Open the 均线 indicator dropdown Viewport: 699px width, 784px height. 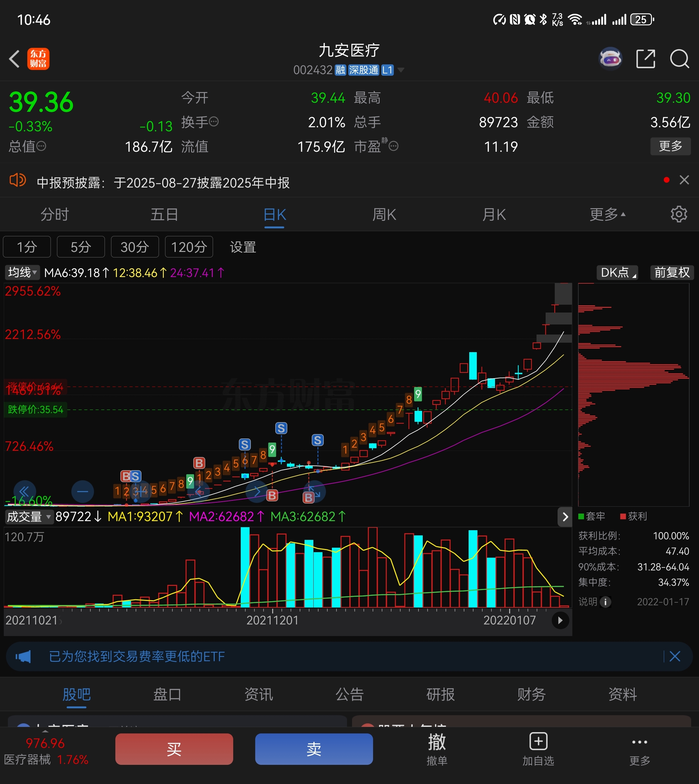pyautogui.click(x=23, y=272)
